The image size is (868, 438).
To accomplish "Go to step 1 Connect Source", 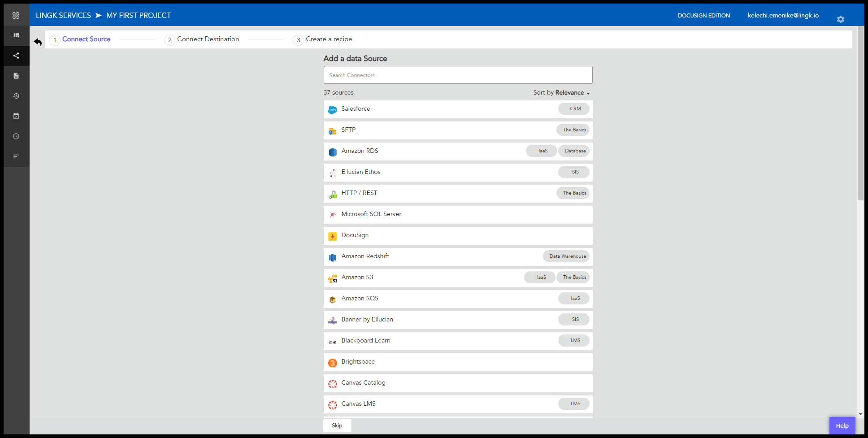I will point(80,39).
